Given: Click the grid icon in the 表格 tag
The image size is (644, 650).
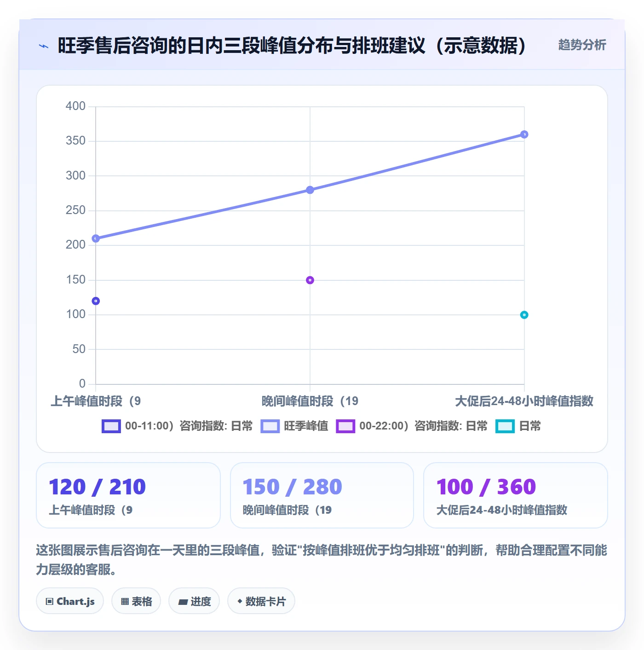Looking at the screenshot, I should pos(125,601).
